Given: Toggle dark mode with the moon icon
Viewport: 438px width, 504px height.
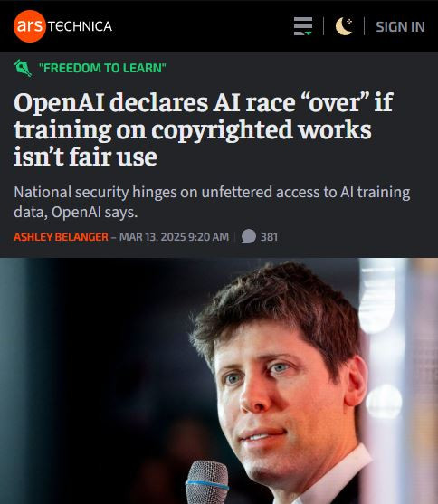Looking at the screenshot, I should tap(344, 26).
